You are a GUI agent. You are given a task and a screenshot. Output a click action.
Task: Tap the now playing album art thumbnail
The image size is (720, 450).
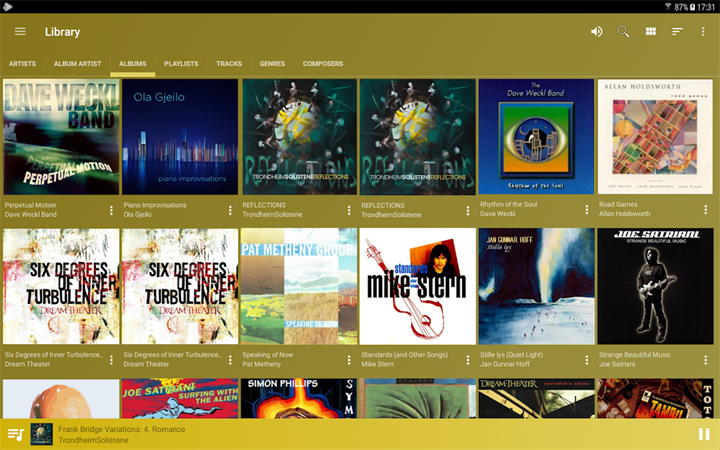point(41,434)
